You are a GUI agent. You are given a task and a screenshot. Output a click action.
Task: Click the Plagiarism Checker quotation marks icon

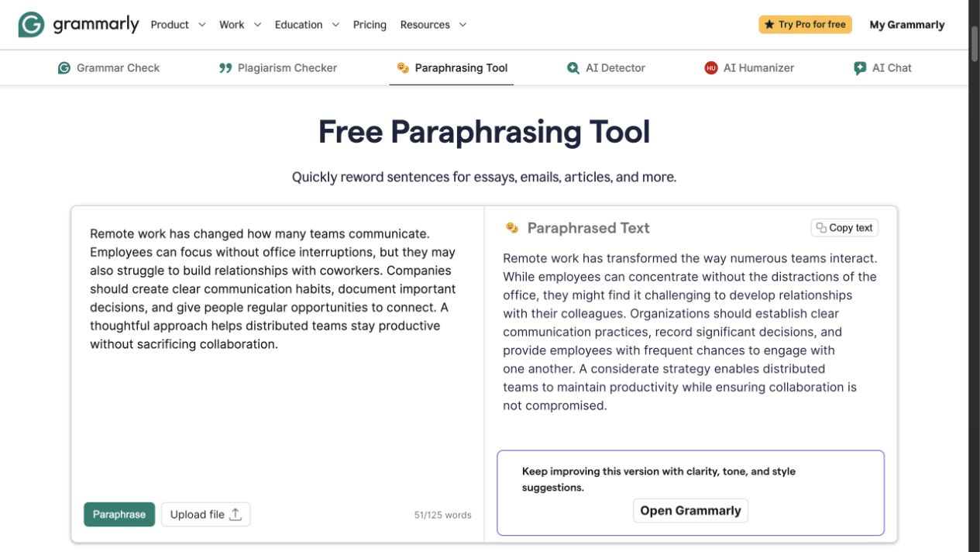click(225, 68)
